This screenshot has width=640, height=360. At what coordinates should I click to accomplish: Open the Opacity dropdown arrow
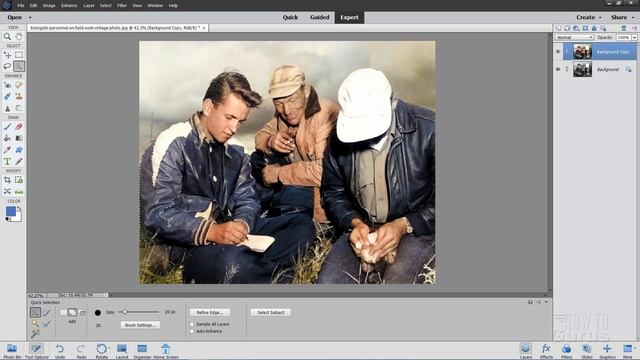(634, 37)
